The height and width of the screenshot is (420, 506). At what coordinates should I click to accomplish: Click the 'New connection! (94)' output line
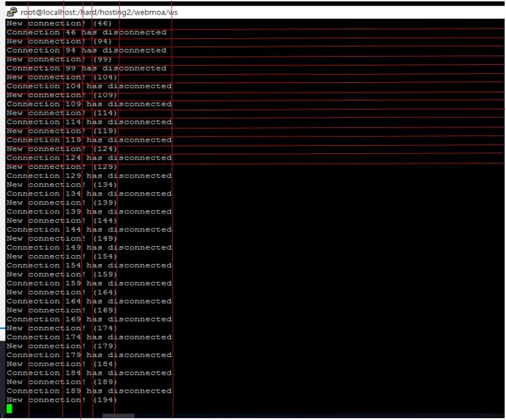coord(59,41)
